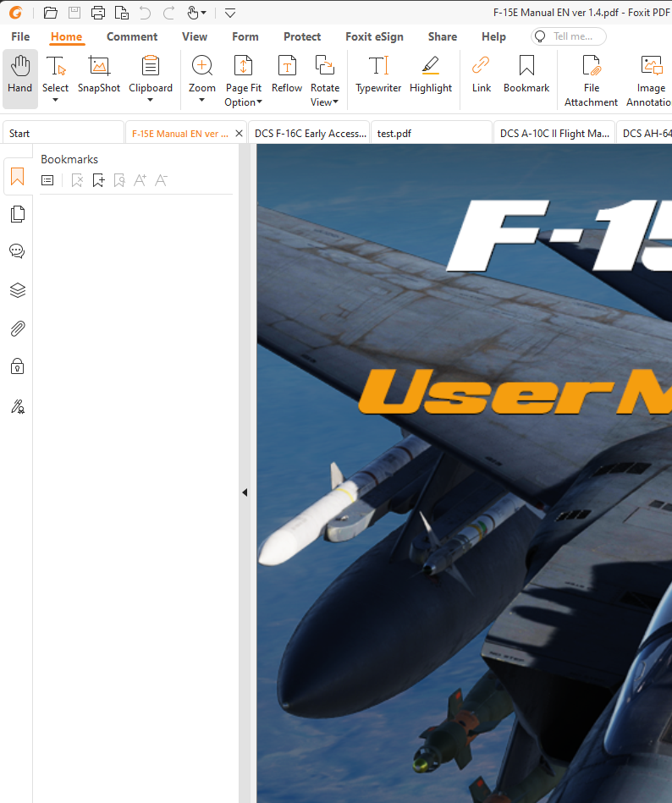Close the F-15E Manual document tab

pos(239,133)
